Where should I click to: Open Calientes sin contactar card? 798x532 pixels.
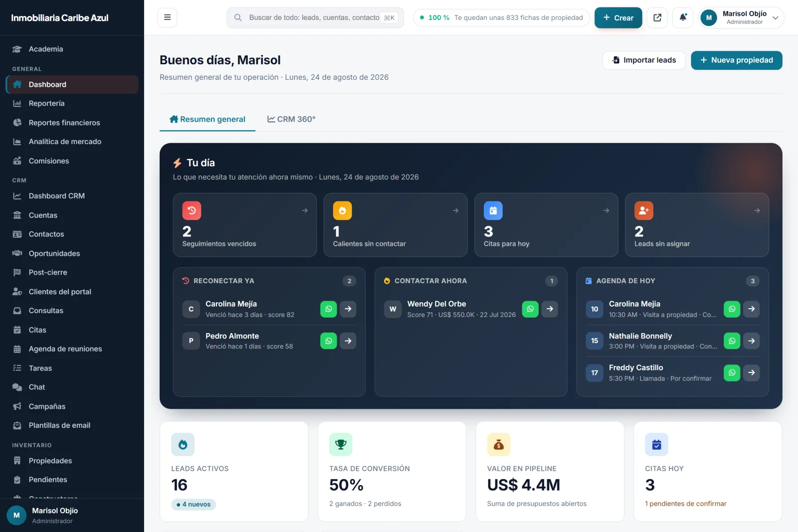tap(396, 225)
